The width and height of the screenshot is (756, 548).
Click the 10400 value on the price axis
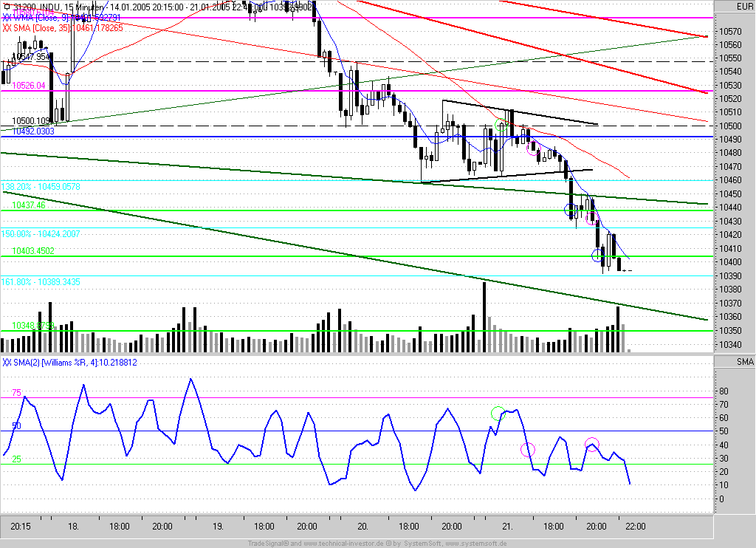pos(730,262)
